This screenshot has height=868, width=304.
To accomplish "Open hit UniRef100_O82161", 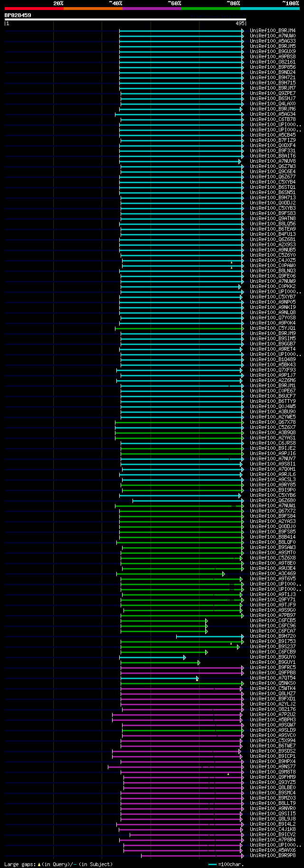I will pos(273,62).
